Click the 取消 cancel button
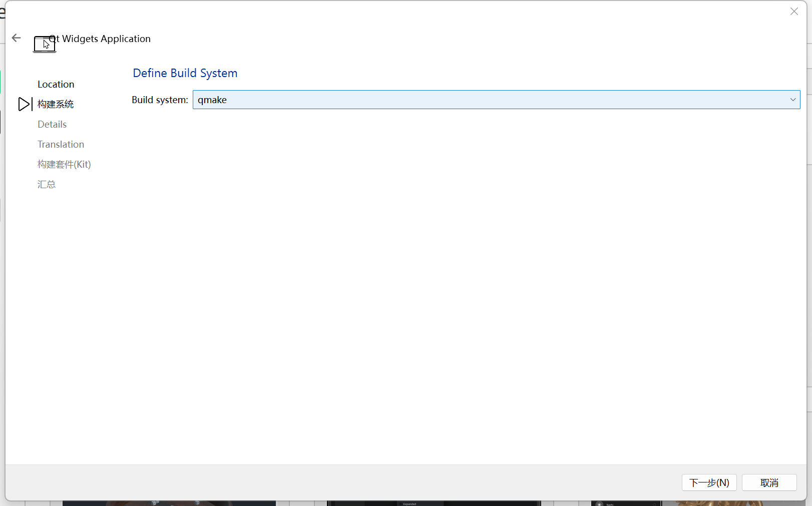 769,482
